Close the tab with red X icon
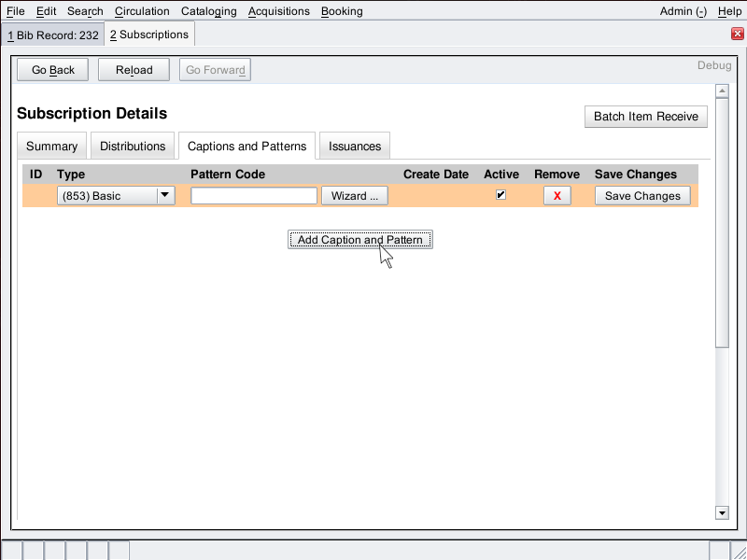 click(737, 35)
